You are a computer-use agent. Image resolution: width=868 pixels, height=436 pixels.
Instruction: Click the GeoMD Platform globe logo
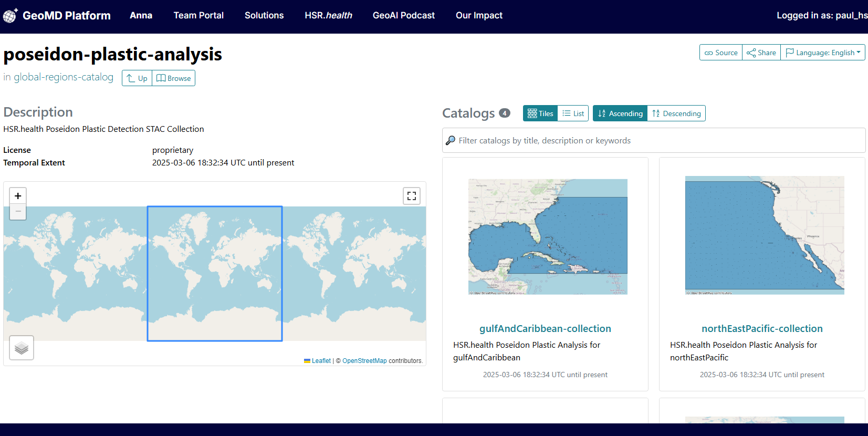[11, 16]
